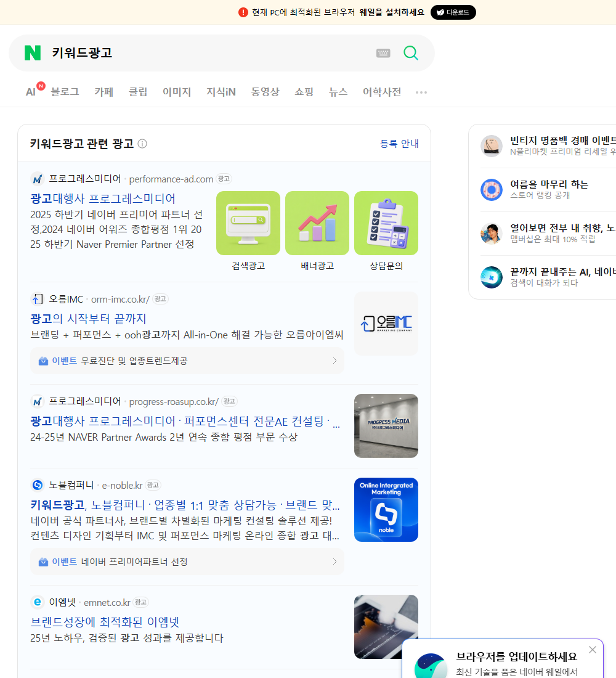Click the e-noble.kr URL
Image resolution: width=616 pixels, height=678 pixels.
click(x=123, y=485)
